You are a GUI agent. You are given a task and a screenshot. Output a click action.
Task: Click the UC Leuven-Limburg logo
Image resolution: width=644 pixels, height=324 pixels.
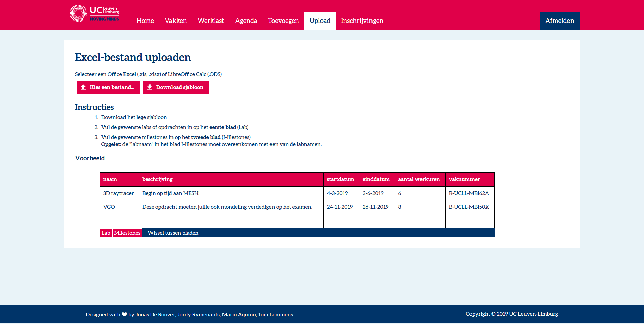click(94, 13)
